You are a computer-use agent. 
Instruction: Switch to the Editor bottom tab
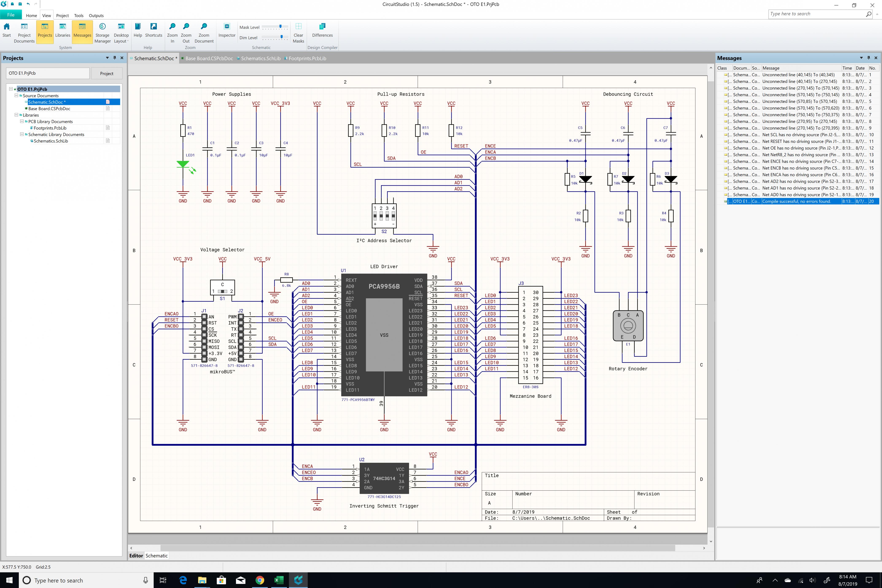[x=136, y=555]
